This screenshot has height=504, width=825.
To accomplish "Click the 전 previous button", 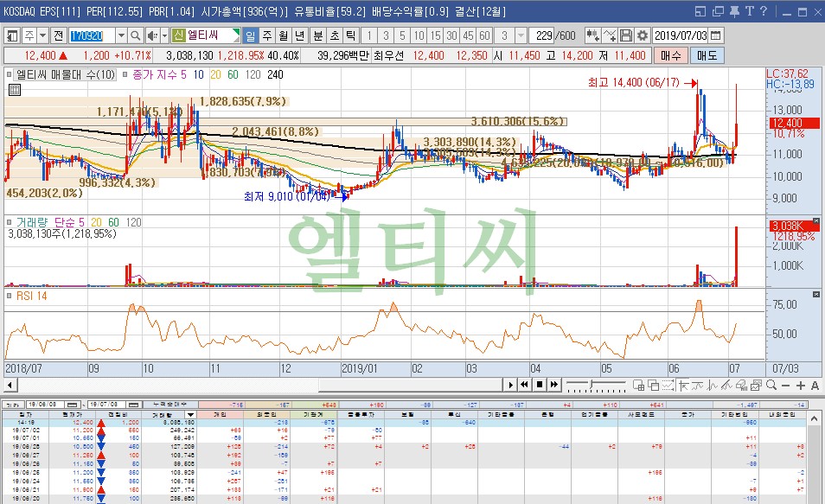I will click(x=58, y=35).
